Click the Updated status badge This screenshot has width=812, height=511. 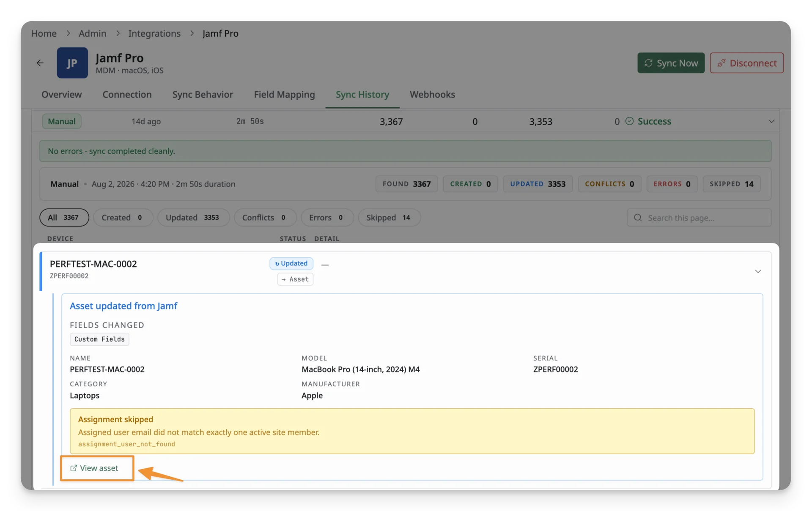point(291,263)
